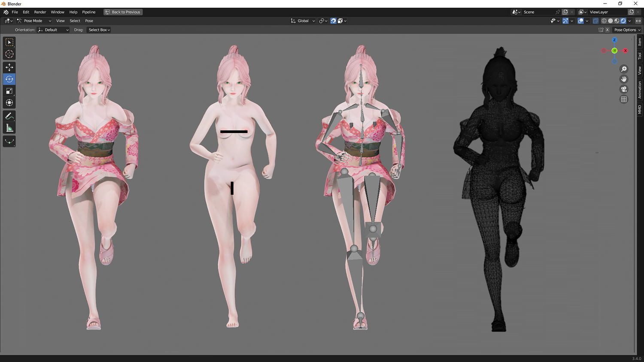644x362 pixels.
Task: Open the pivot point dropdown
Action: coord(323,21)
